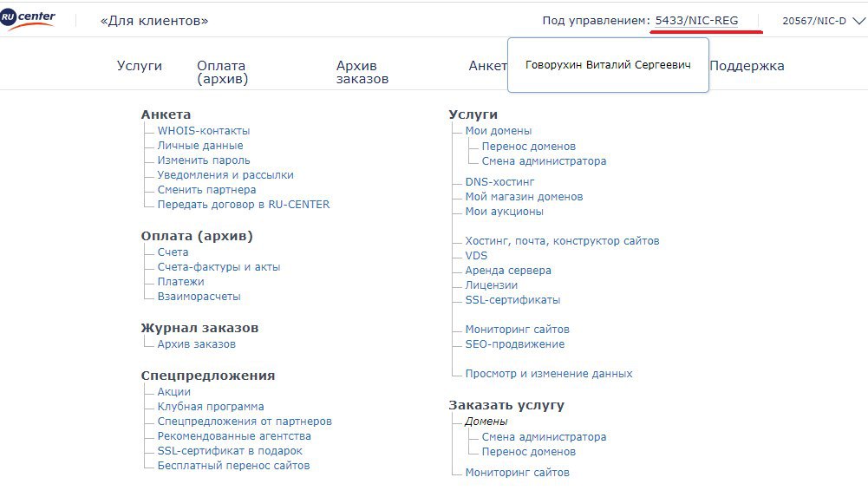The image size is (868, 497).
Task: Open the Оплата (архив) top menu
Action: 223,73
